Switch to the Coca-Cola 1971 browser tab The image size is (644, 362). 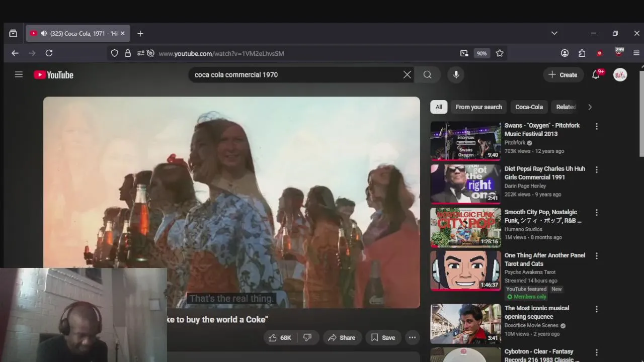click(x=78, y=34)
